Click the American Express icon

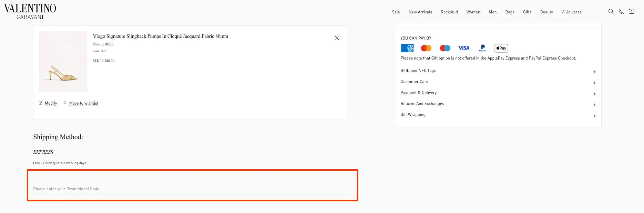click(x=407, y=48)
